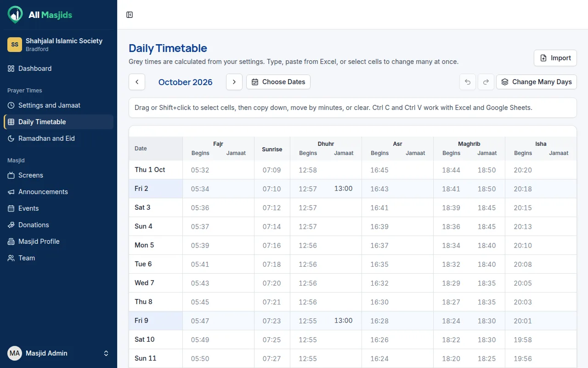
Task: Select the Shahjalal Islamic Society masjid name
Action: pyautogui.click(x=64, y=41)
